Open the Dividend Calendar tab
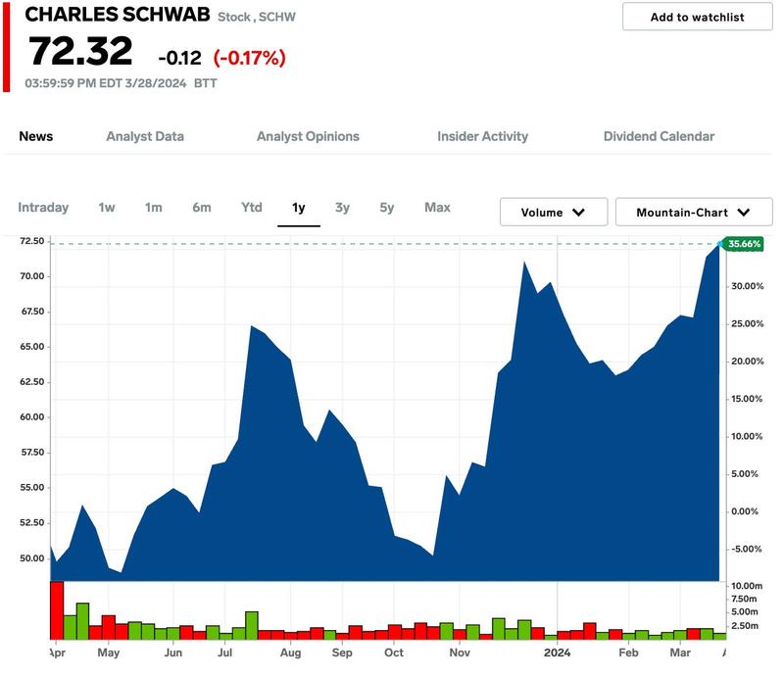This screenshot has height=677, width=784. [659, 136]
